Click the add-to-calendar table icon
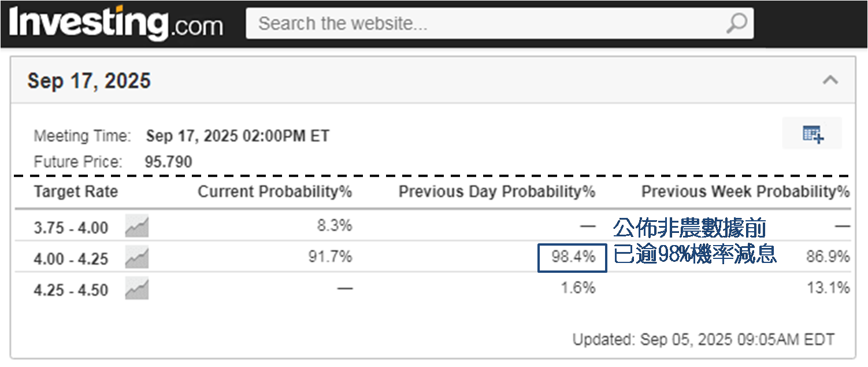The image size is (868, 367). [813, 134]
